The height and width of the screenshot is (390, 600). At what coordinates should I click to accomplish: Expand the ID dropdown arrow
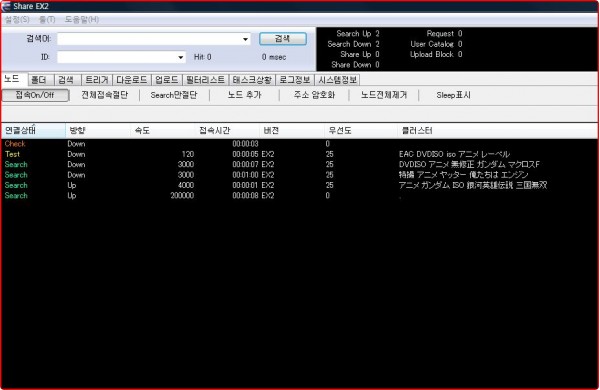click(181, 57)
